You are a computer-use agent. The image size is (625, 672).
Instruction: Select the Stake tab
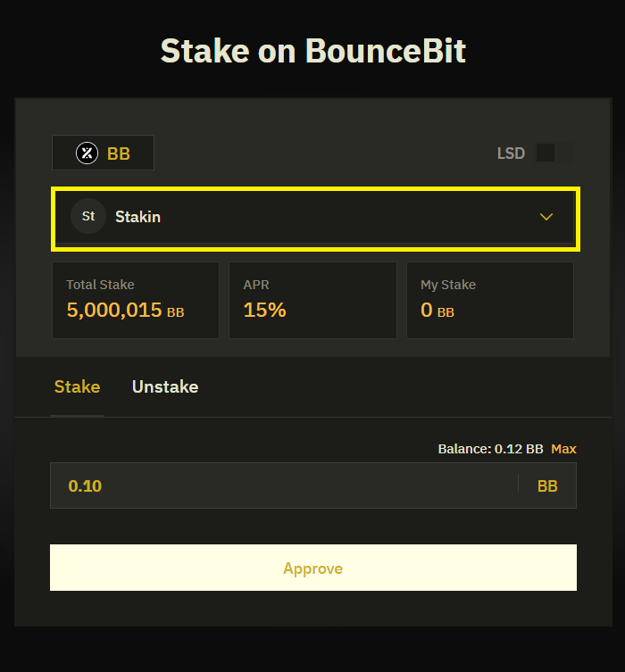pos(77,386)
